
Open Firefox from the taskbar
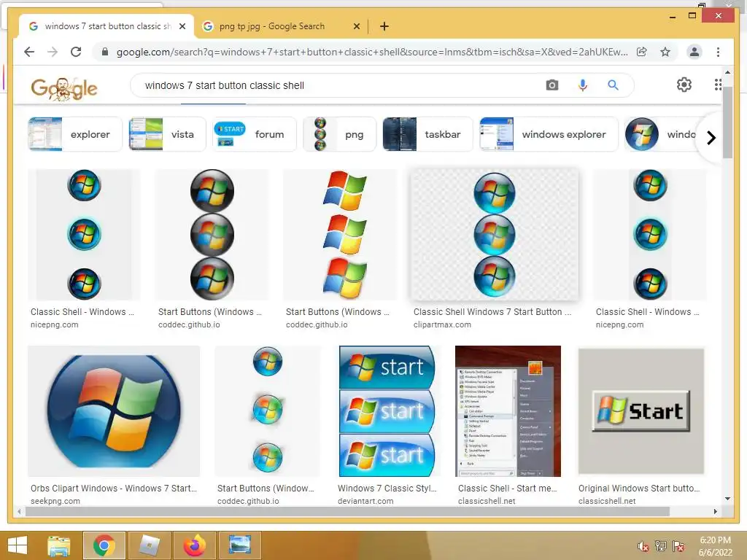point(195,545)
